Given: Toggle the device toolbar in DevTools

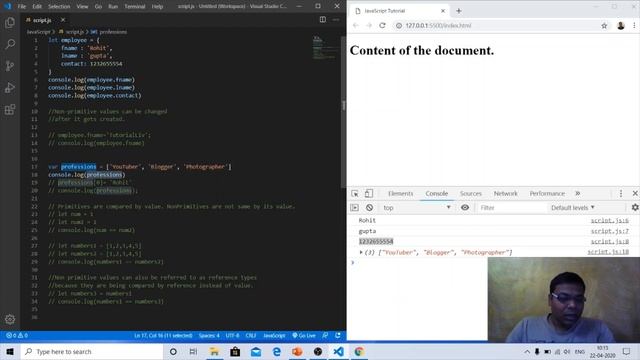Looking at the screenshot, I should pos(369,193).
